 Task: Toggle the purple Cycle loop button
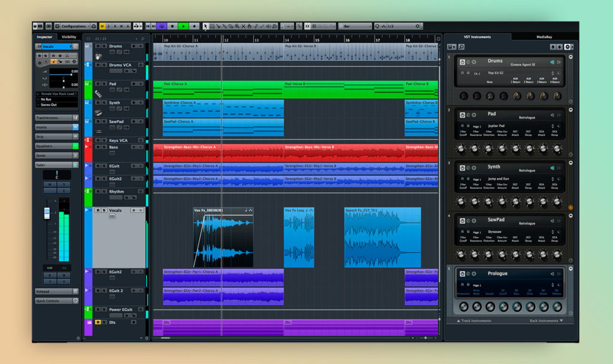(162, 26)
